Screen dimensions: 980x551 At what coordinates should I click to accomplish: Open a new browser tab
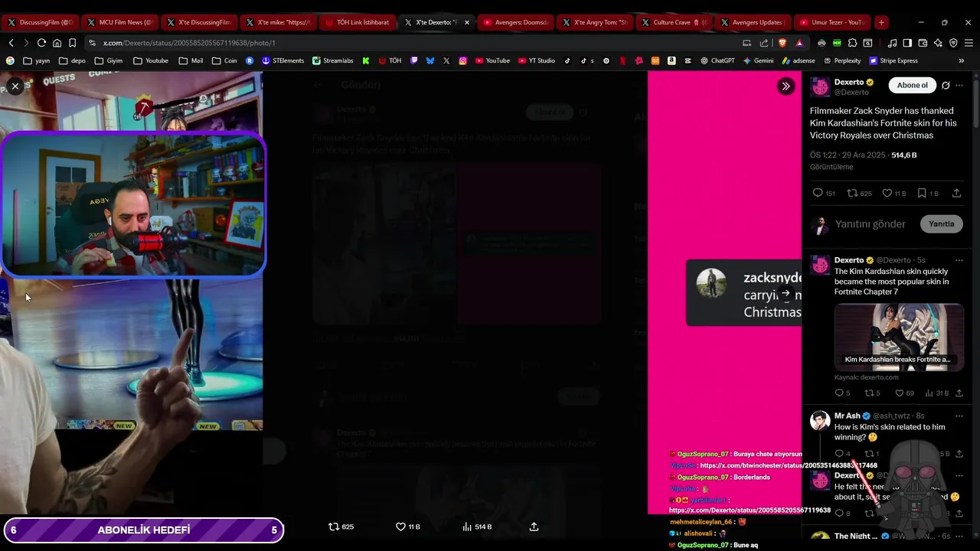881,22
